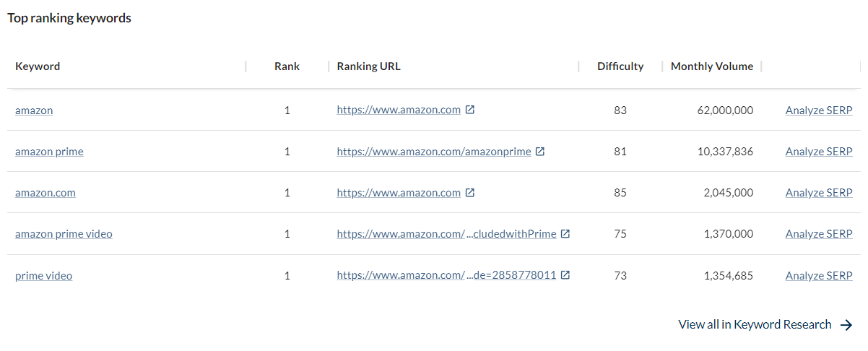
Task: Analyze SERP for the amazon keyword
Action: click(x=819, y=110)
